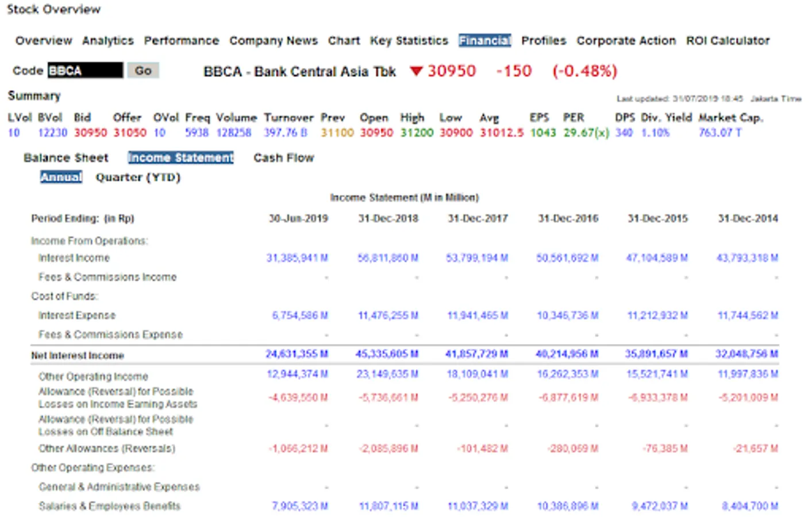
Task: Click Other Operating Income value for 30-Jun-2019
Action: tap(297, 375)
